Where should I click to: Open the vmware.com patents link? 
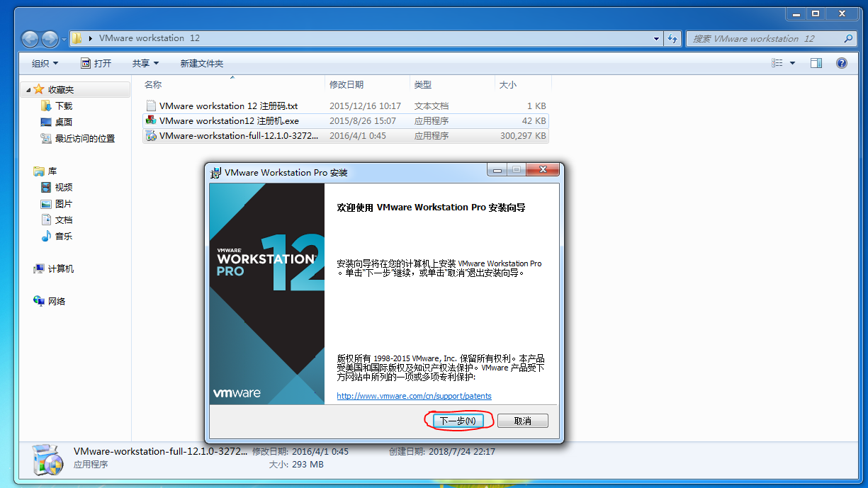(414, 396)
